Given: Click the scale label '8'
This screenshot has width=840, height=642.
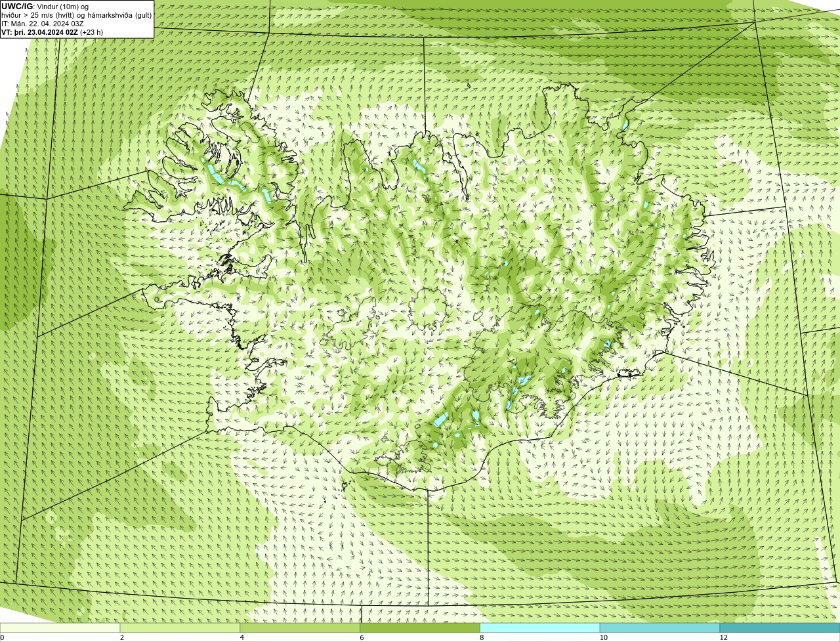Looking at the screenshot, I should click(482, 637).
